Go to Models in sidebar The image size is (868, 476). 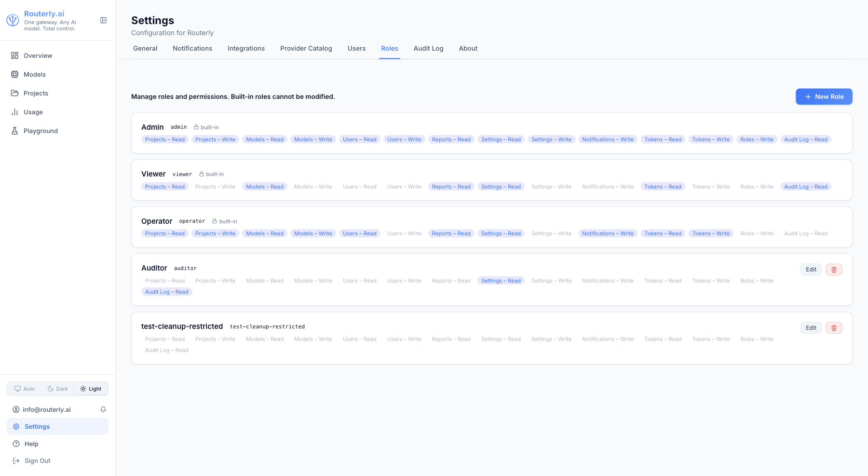(57, 74)
